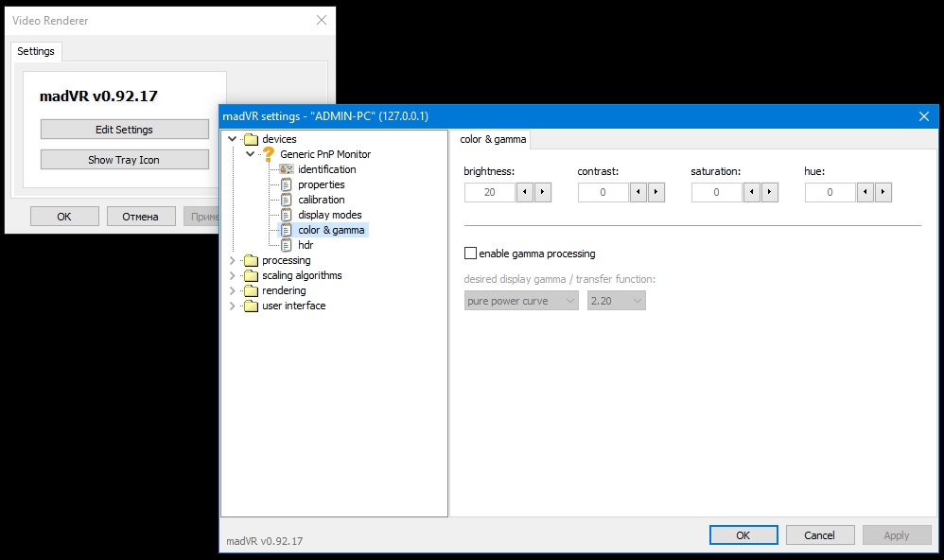Select the Settings tab in Video Renderer
944x560 pixels.
pos(36,51)
